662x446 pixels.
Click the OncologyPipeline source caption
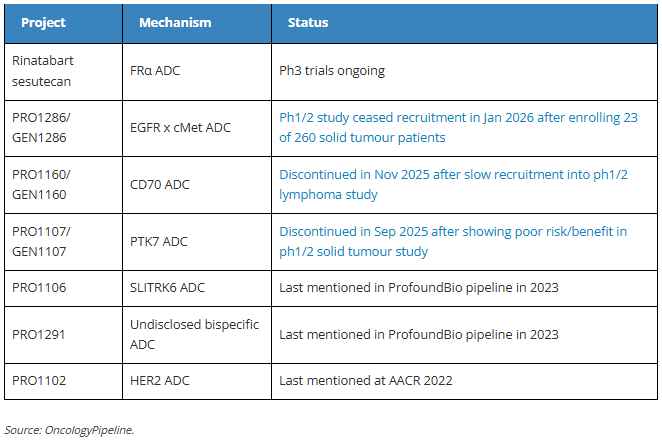click(x=69, y=430)
